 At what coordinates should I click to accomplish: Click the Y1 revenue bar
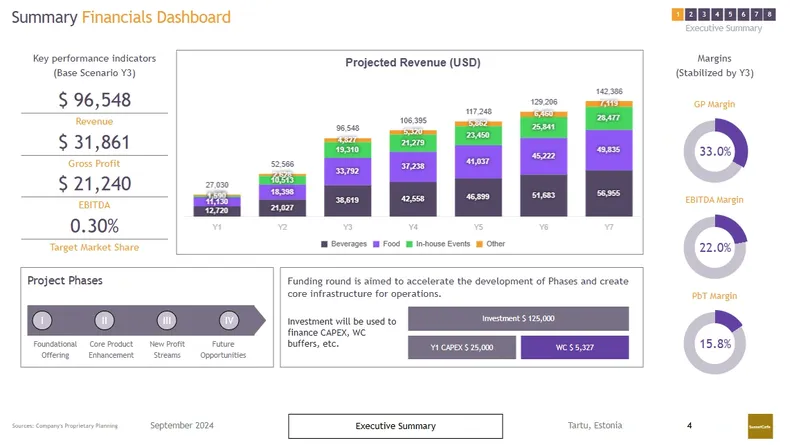pos(217,206)
